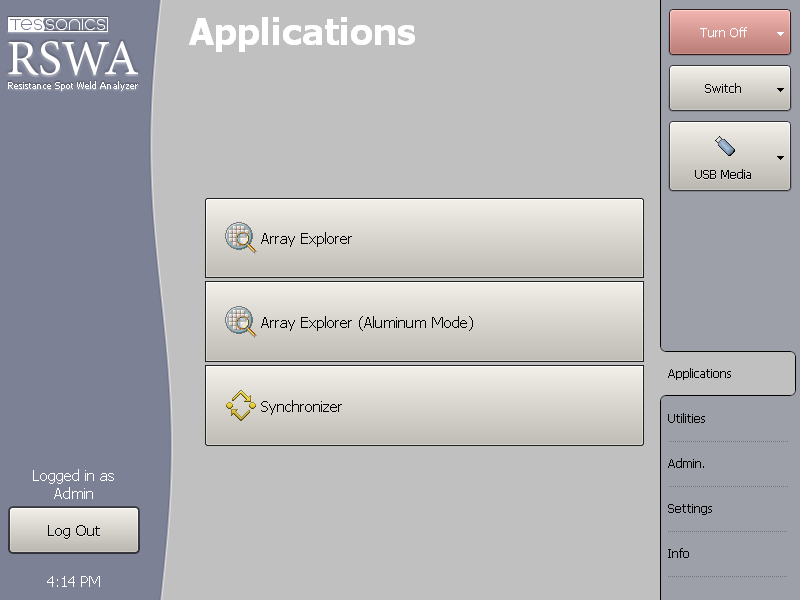The width and height of the screenshot is (800, 600).
Task: Click the USB Media button label
Action: point(722,174)
